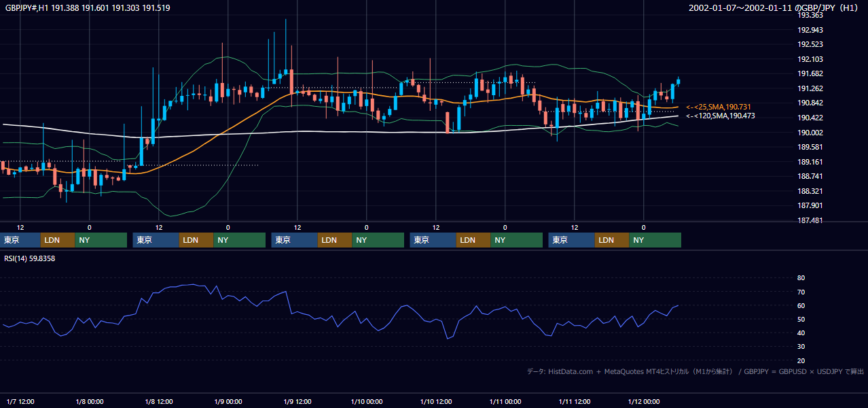
Task: Jump to 1/11 12:00 time label
Action: (575, 401)
